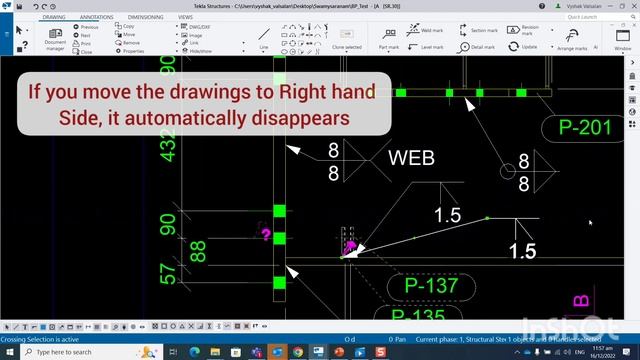This screenshot has height=360, width=640.
Task: Add a Part mark
Action: point(389,39)
